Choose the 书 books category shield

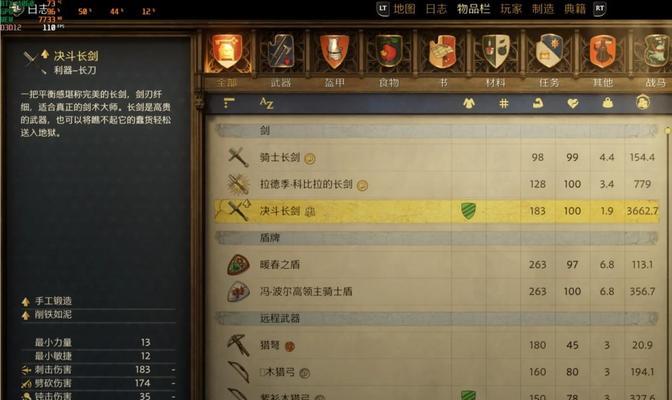pos(442,52)
